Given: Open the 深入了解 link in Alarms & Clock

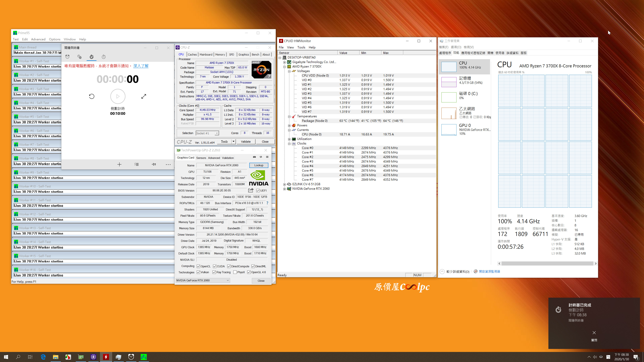Looking at the screenshot, I should pyautogui.click(x=141, y=66).
